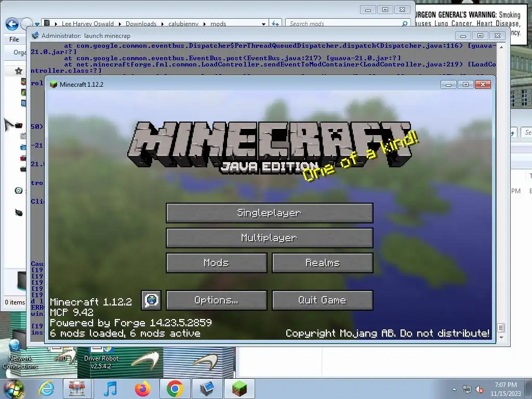Click the Quit Game button
The image size is (532, 399).
click(x=323, y=300)
